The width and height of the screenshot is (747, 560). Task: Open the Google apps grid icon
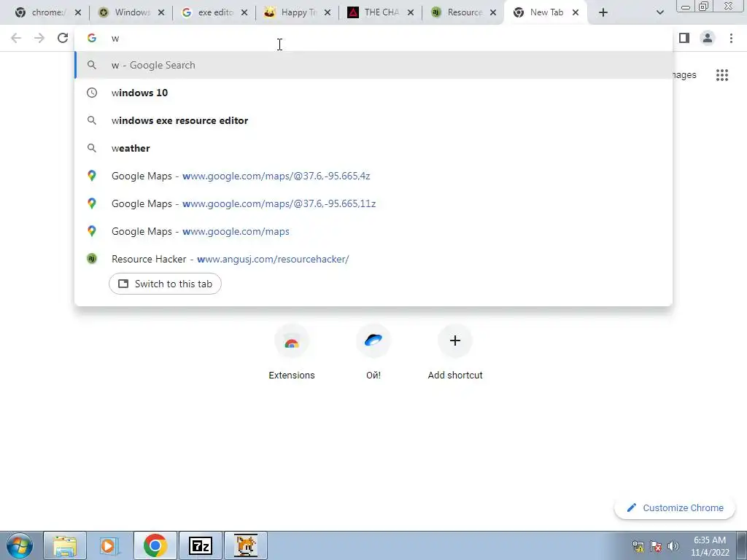tap(722, 75)
